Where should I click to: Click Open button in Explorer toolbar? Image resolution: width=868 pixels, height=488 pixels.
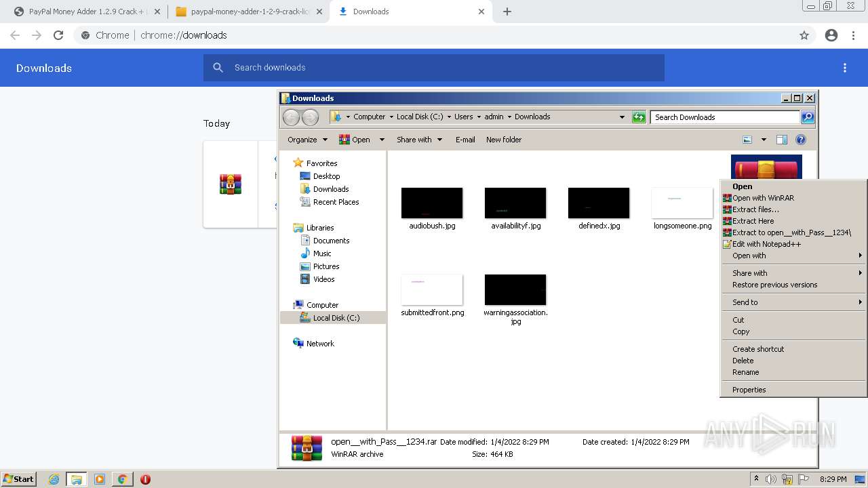[x=355, y=140]
